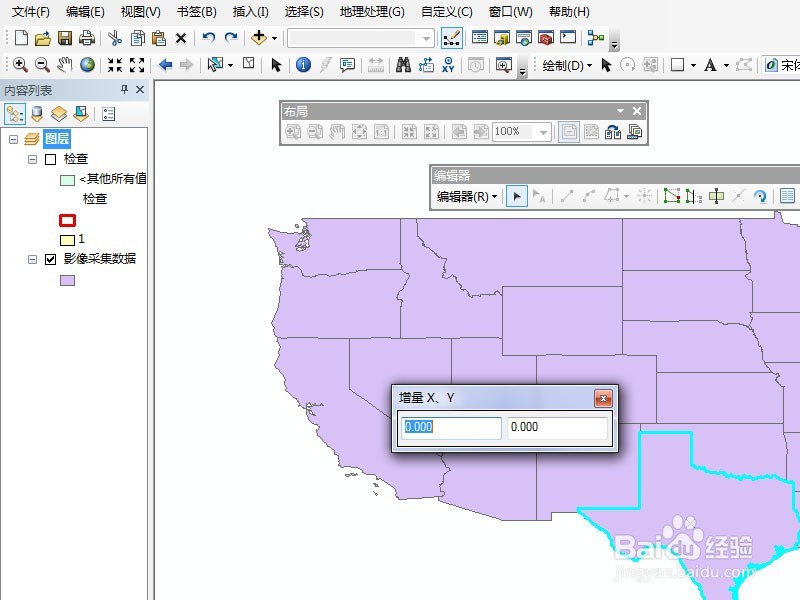Open the 编辑器(R) dropdown menu
Screen dimensions: 800x600
point(466,196)
